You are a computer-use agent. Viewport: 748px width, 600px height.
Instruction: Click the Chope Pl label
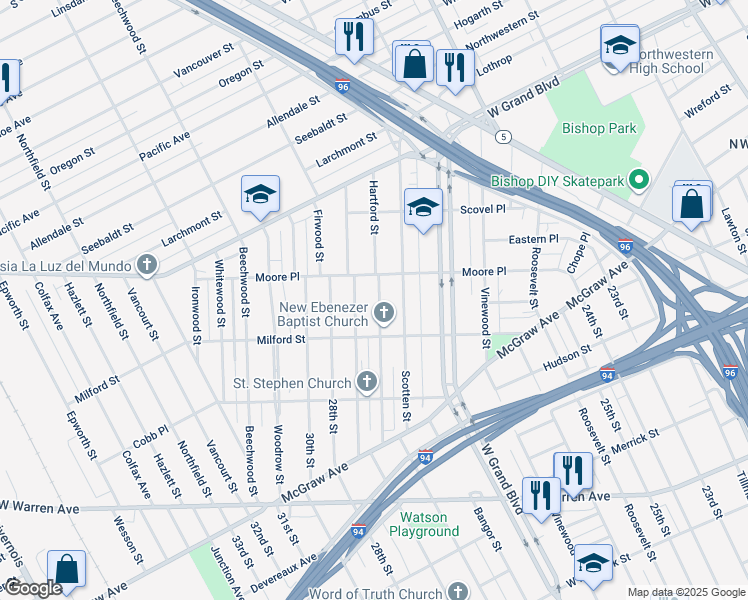579,253
